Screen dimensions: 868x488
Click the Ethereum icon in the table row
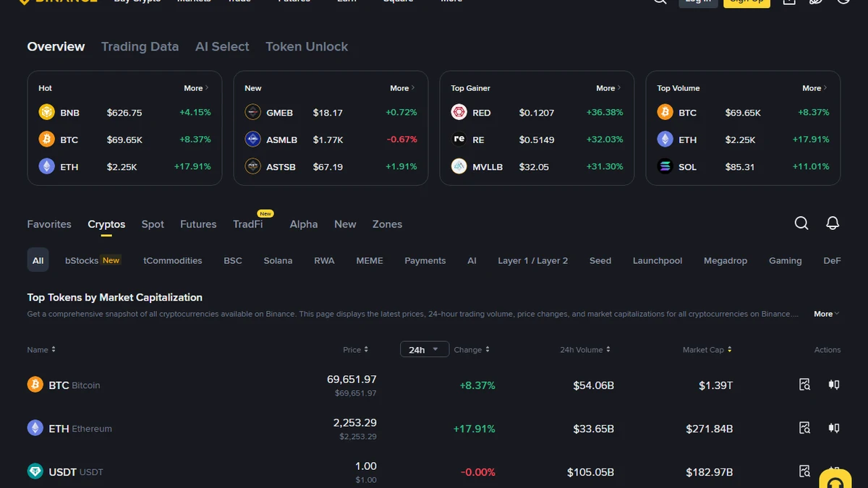pos(35,428)
